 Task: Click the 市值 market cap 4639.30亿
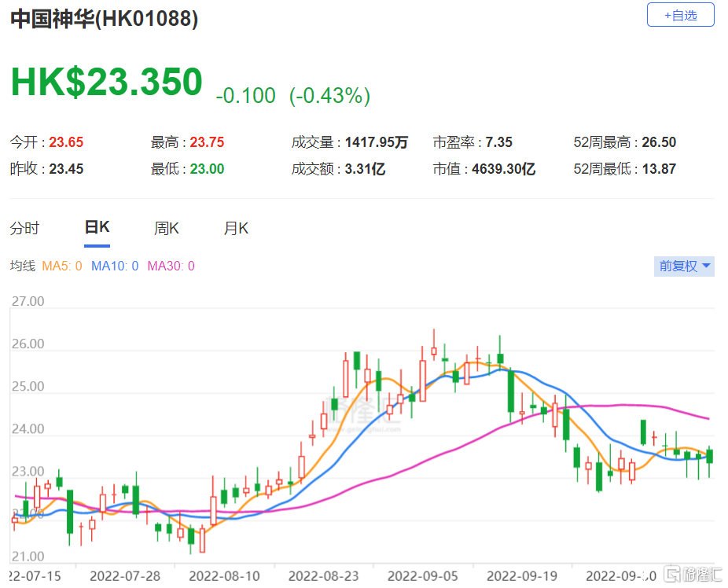point(504,169)
